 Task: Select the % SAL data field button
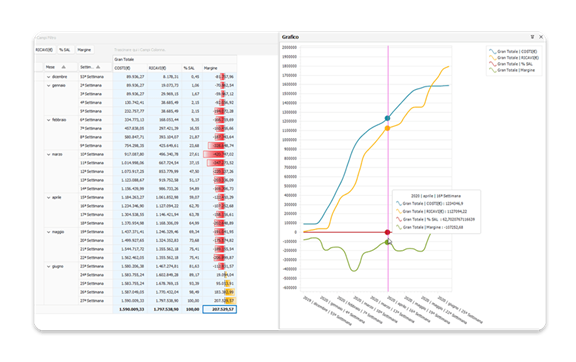[65, 50]
